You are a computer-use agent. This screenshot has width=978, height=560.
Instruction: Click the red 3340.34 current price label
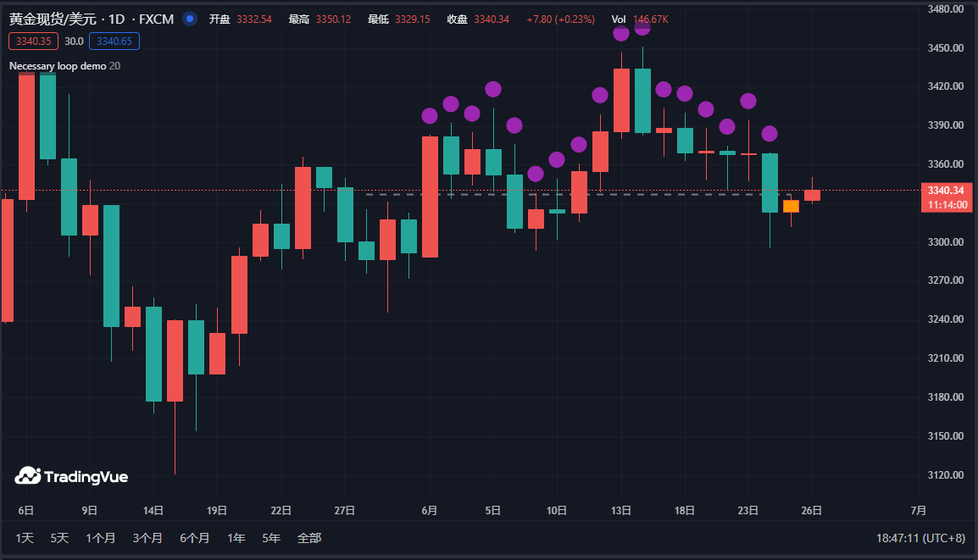[947, 191]
